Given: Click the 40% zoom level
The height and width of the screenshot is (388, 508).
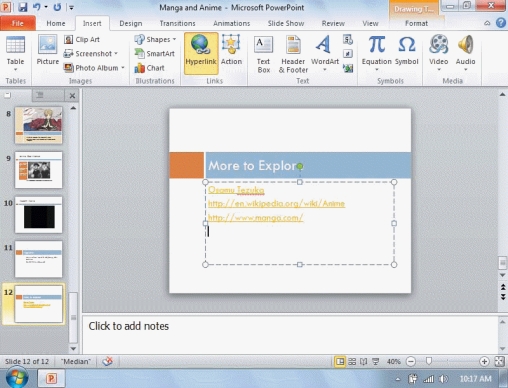Looking at the screenshot, I should pos(393,361).
